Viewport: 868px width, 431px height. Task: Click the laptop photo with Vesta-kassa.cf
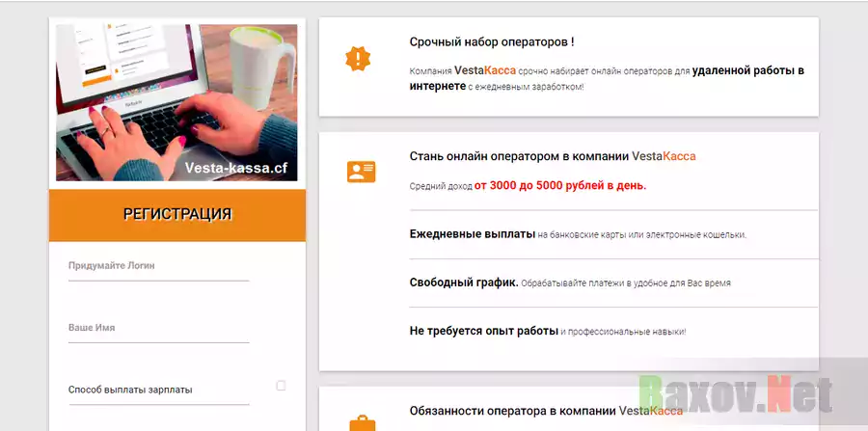pyautogui.click(x=176, y=103)
